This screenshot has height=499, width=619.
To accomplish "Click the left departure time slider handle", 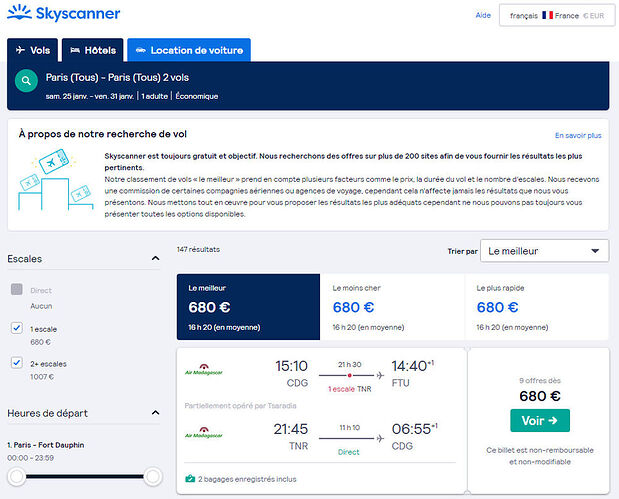I will click(x=17, y=476).
